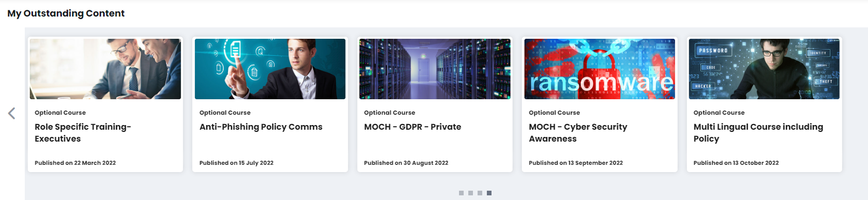Click 'Published on 30 August 2022' text
The width and height of the screenshot is (868, 200).
(x=406, y=163)
